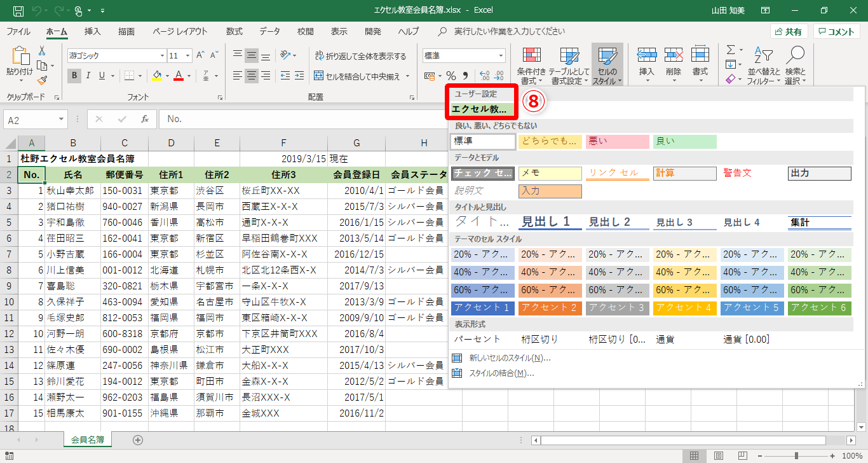
Task: Switch to the 数式 ribbon tab
Action: 234,31
